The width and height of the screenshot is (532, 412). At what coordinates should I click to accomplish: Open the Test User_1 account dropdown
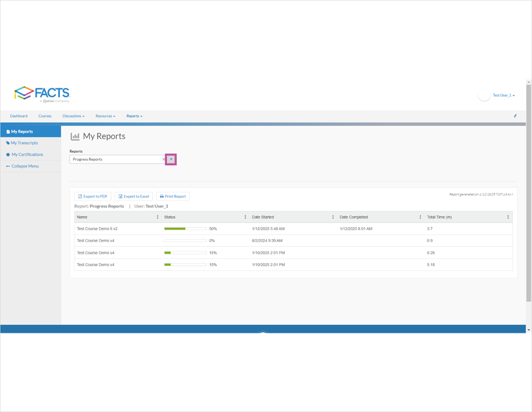point(503,95)
